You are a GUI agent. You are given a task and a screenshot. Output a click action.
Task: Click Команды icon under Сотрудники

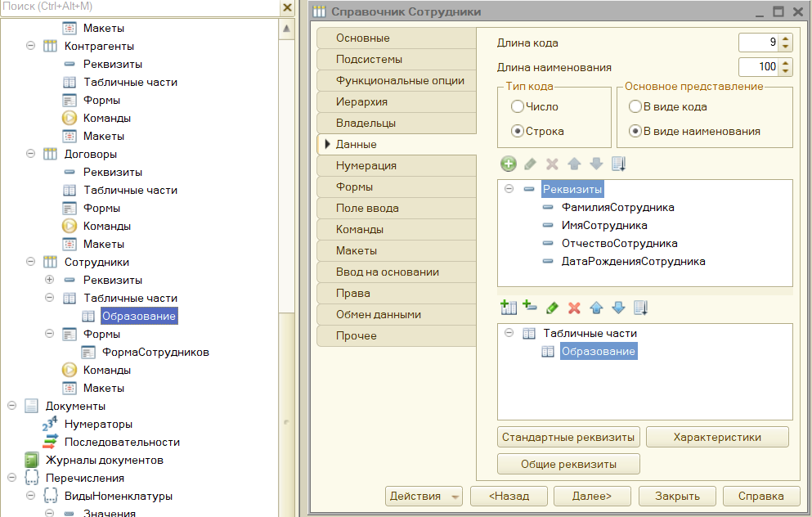coord(70,370)
